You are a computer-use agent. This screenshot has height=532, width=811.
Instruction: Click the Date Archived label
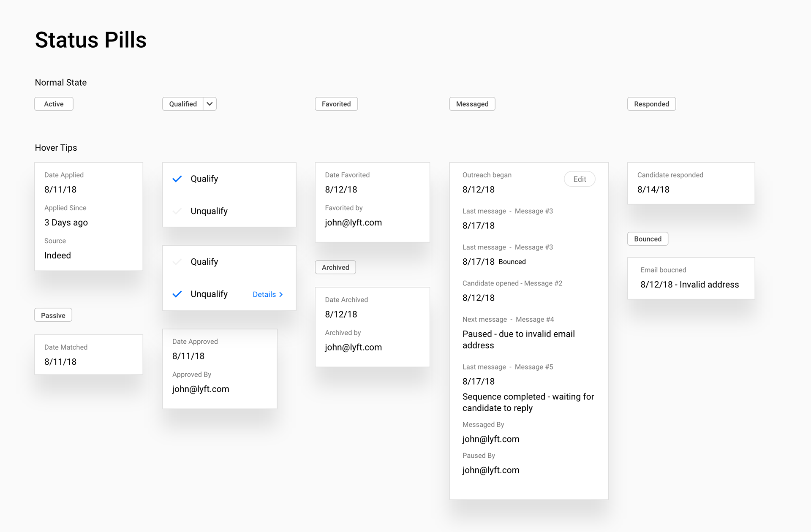[x=346, y=300]
